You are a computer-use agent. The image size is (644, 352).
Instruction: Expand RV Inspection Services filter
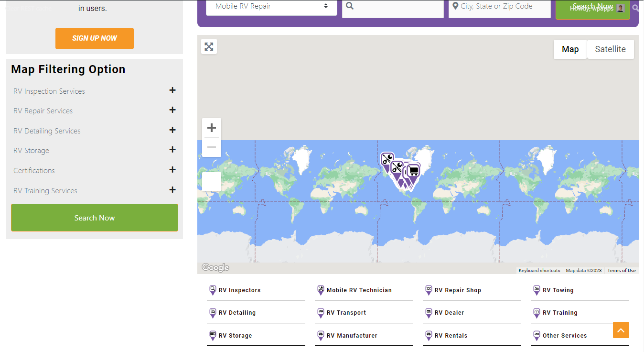point(172,90)
